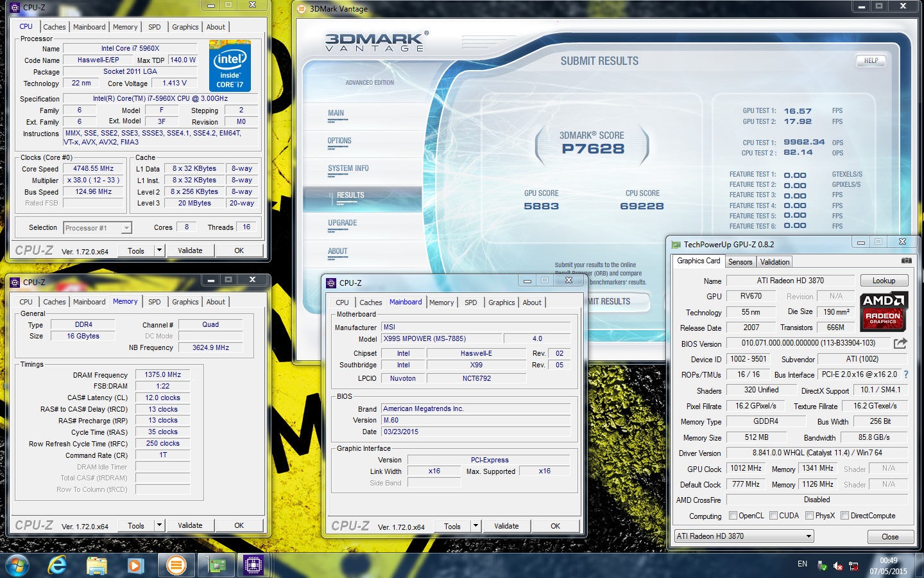Click the GPU-Z BIOS export share icon

[x=900, y=343]
